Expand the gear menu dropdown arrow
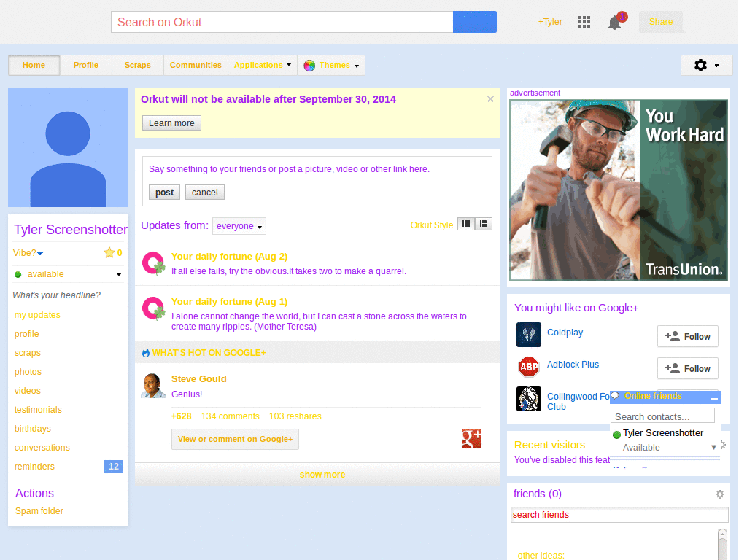 tap(716, 66)
